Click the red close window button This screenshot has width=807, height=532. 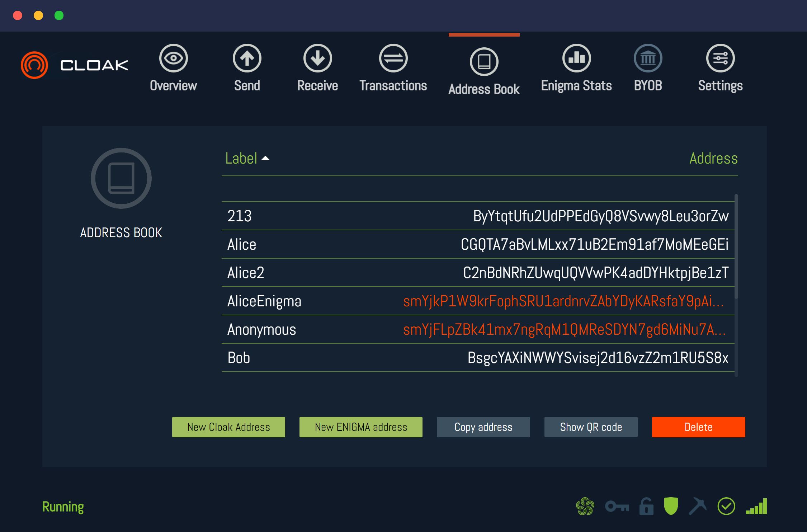tap(18, 15)
